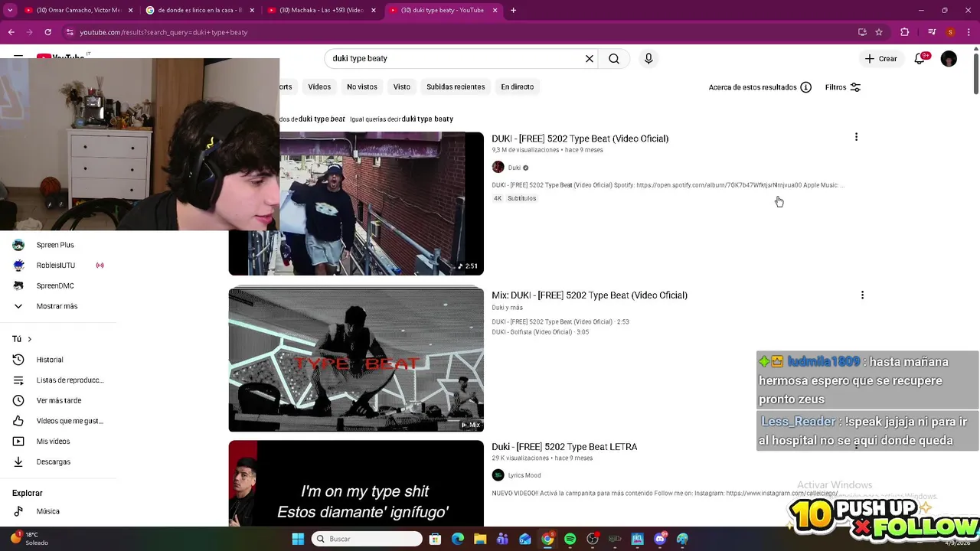Clear the search box with the X
The width and height of the screenshot is (980, 551).
[590, 59]
